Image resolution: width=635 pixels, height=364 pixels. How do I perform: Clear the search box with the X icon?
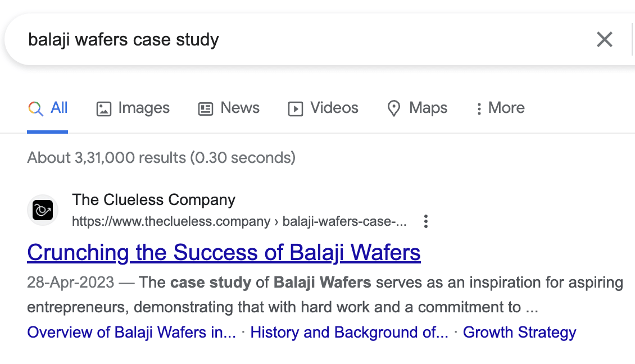point(604,39)
